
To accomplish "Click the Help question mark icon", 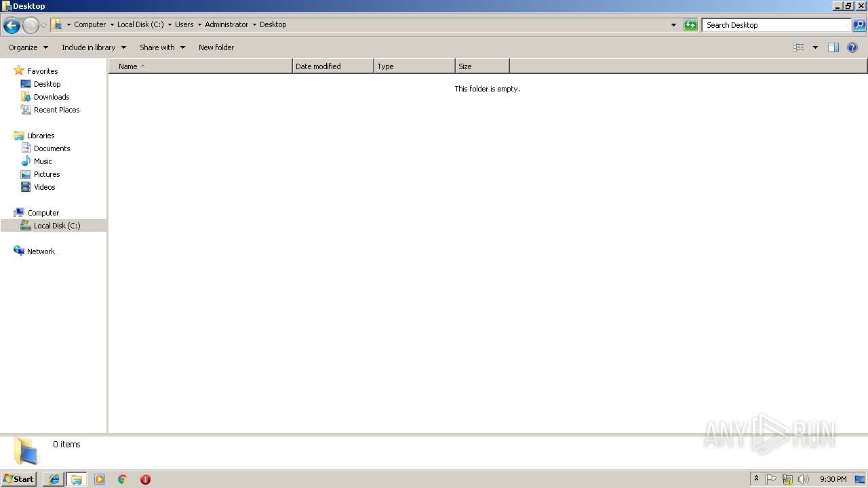I will tap(852, 47).
